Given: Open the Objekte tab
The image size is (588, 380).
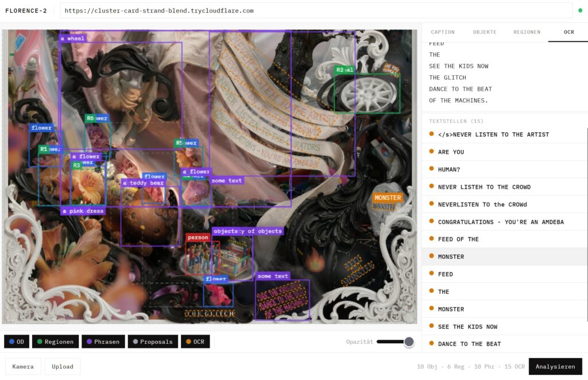Looking at the screenshot, I should [x=485, y=32].
